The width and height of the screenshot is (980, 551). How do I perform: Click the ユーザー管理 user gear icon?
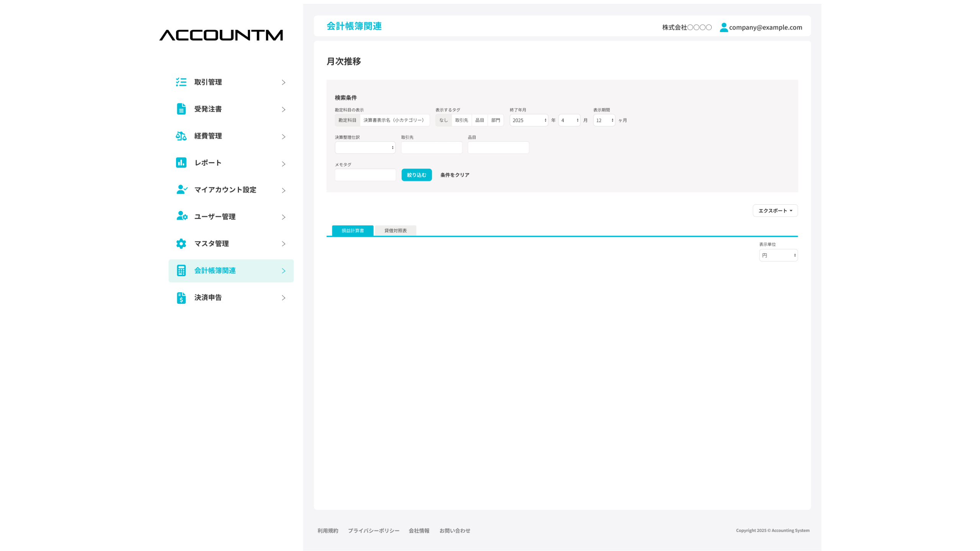tap(182, 216)
